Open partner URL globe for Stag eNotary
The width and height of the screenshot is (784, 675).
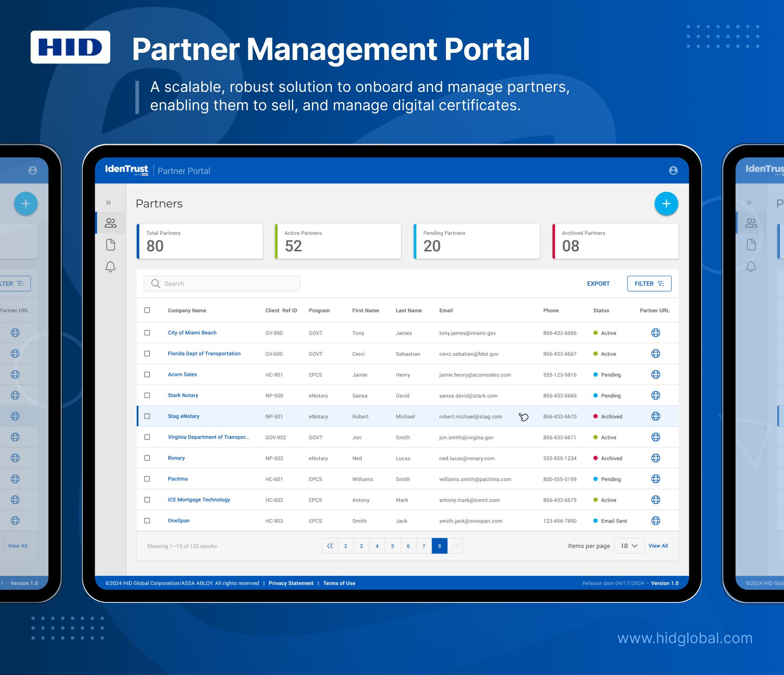[x=655, y=416]
